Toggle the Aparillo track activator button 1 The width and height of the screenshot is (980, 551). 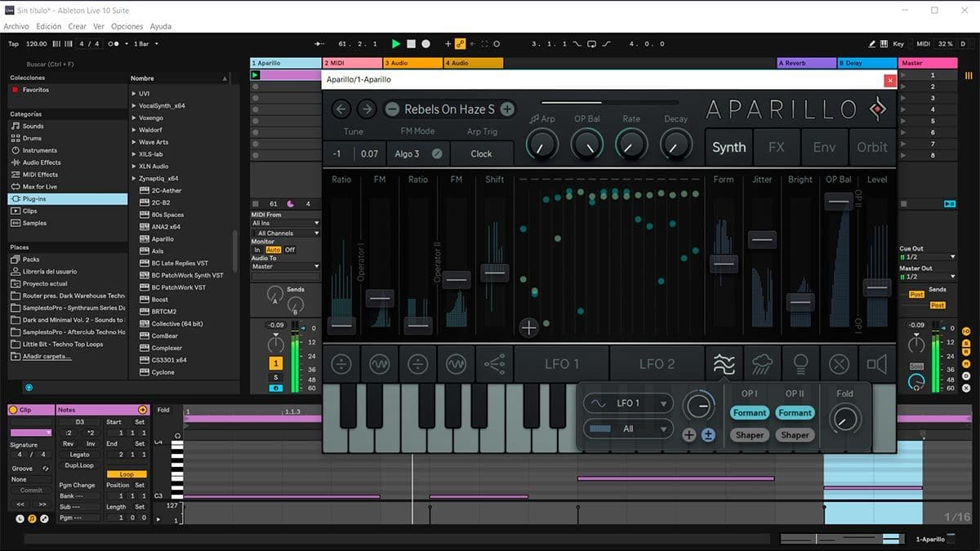coord(276,363)
